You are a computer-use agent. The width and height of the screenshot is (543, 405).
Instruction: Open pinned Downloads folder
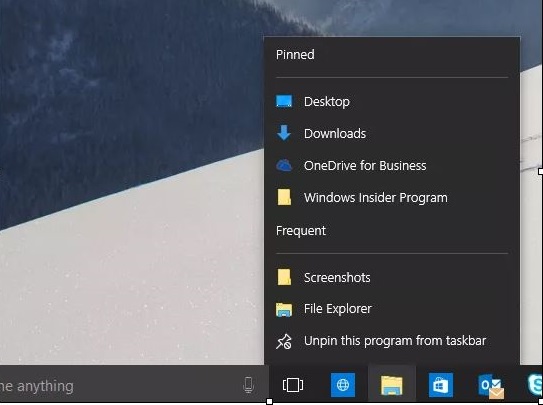[392, 133]
